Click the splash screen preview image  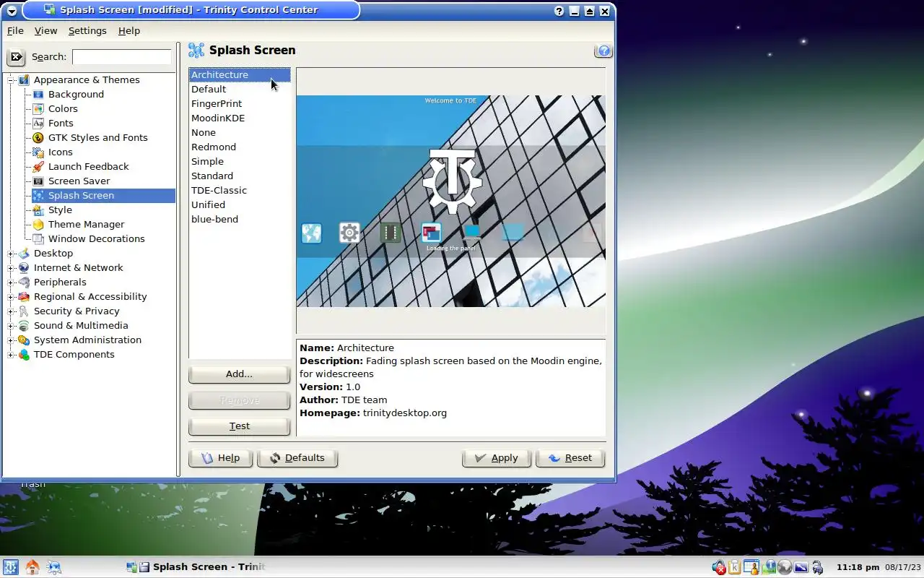[450, 201]
